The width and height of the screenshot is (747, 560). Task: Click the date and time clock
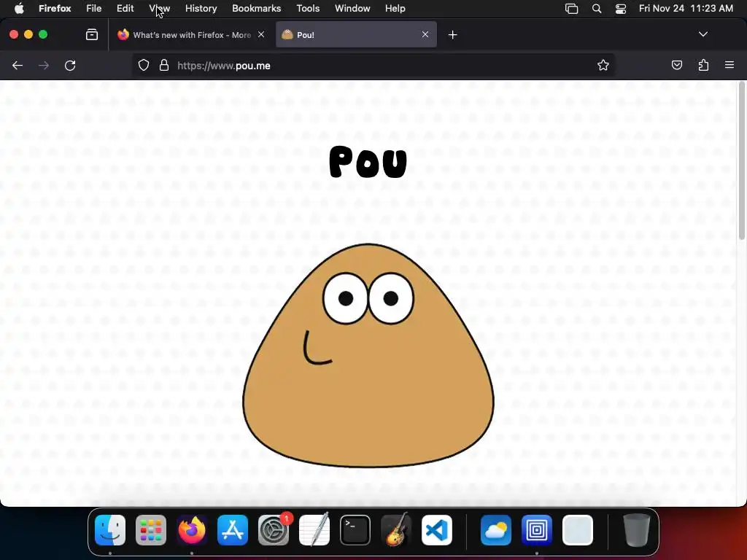(686, 8)
